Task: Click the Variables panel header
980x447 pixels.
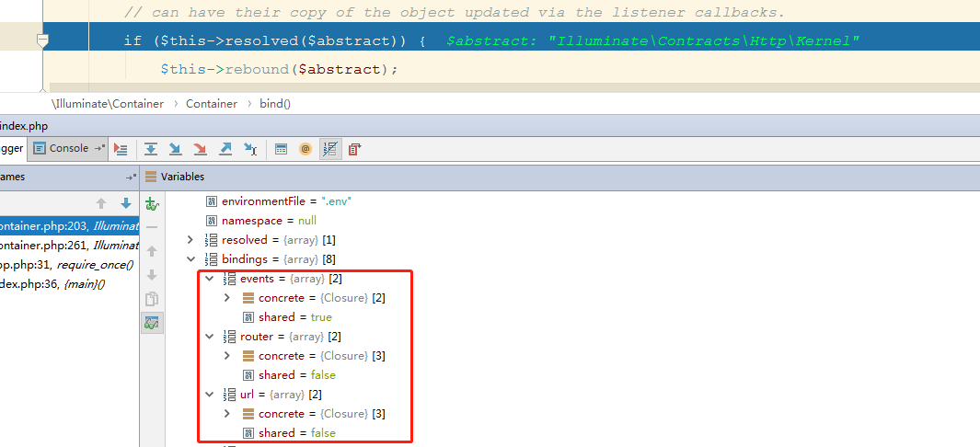Action: click(559, 178)
